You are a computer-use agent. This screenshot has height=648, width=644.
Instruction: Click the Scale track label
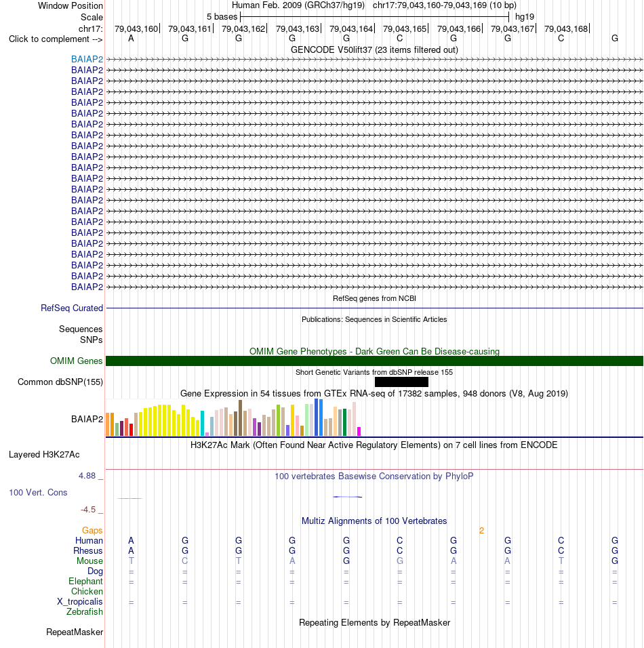pyautogui.click(x=92, y=18)
